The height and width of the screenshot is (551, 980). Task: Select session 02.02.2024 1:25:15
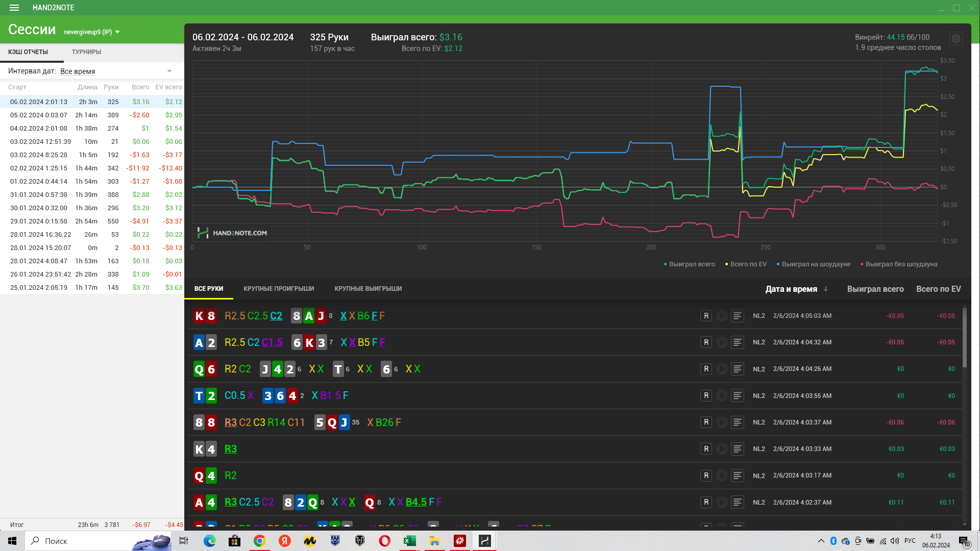[x=92, y=168]
